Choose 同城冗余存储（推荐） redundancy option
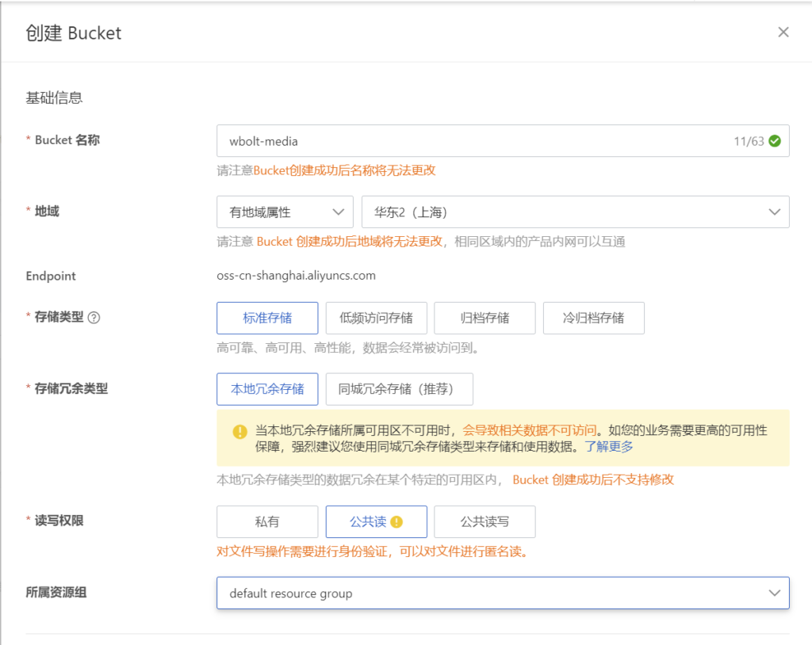The width and height of the screenshot is (812, 645). click(399, 389)
